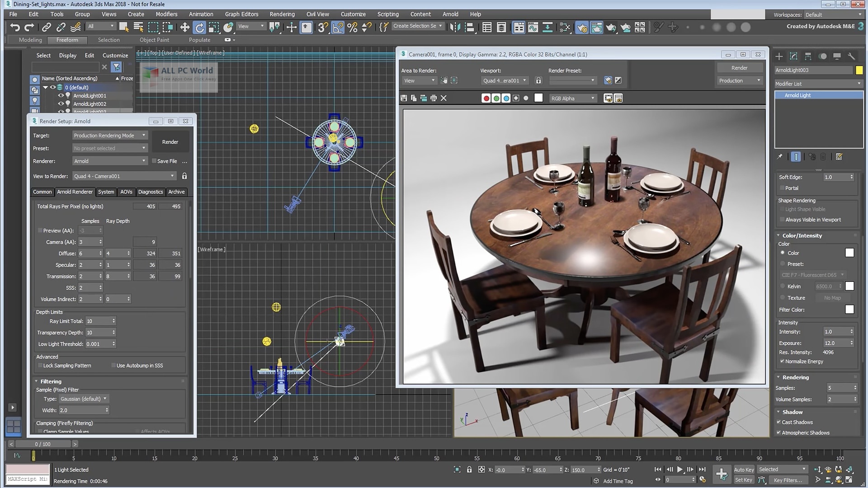Click the Arnold Renderer tab
Screen dimensions: 868x488
(x=75, y=191)
